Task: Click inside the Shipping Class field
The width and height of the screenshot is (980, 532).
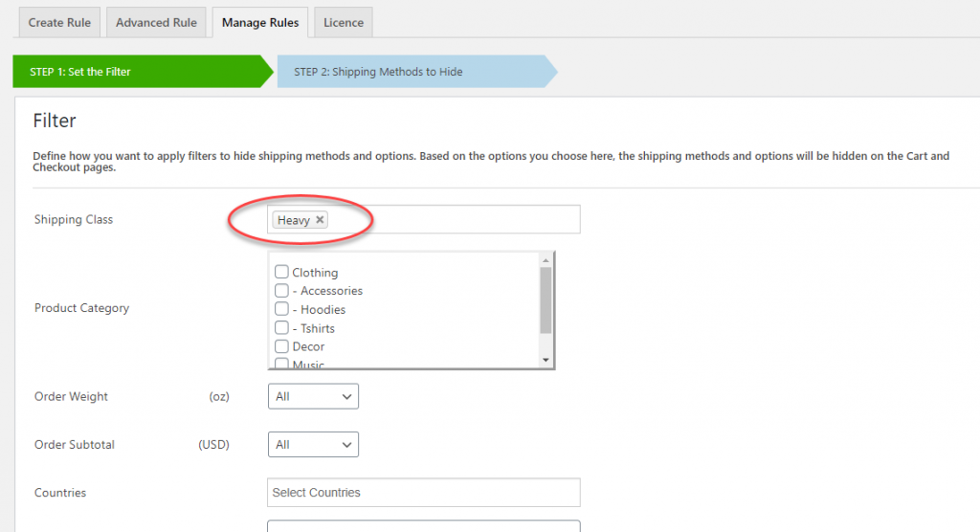Action: tap(424, 219)
